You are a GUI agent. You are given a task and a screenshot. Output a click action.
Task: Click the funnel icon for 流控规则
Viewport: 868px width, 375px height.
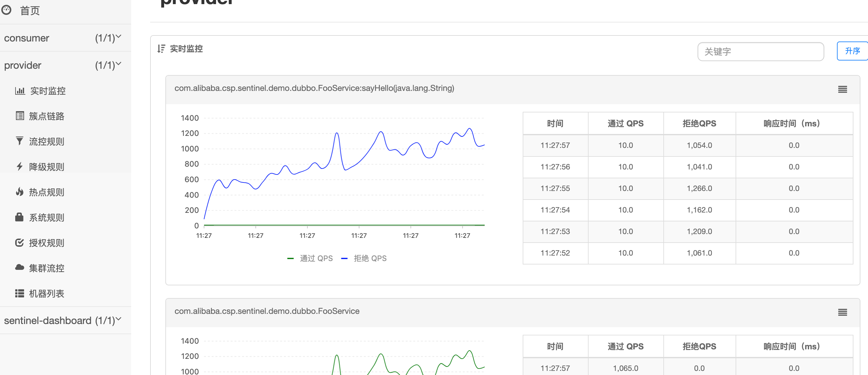(x=20, y=141)
